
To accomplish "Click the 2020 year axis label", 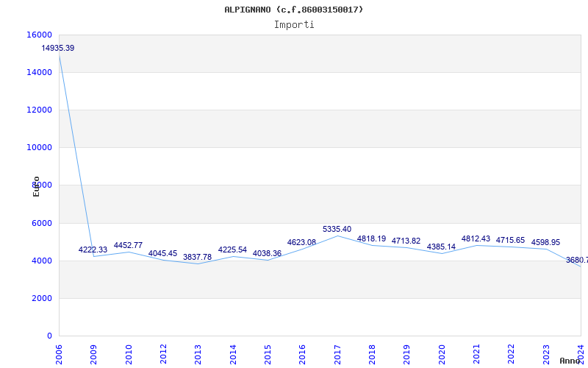I will coord(442,353).
